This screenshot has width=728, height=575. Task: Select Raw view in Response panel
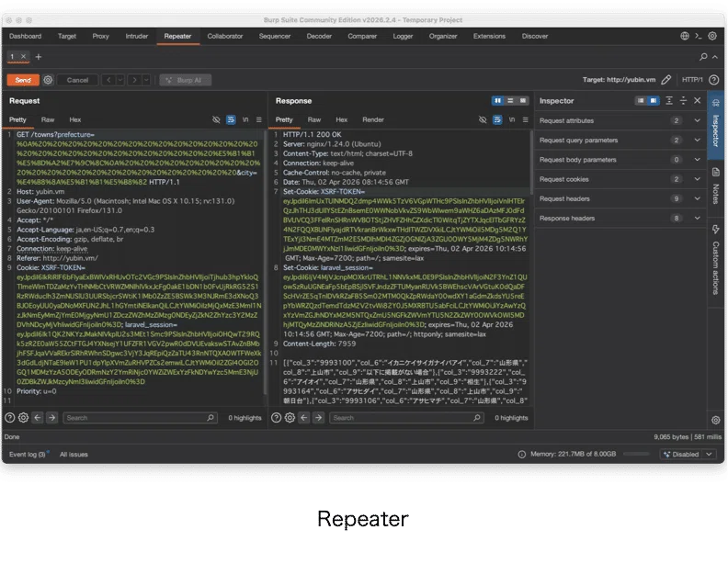point(313,119)
